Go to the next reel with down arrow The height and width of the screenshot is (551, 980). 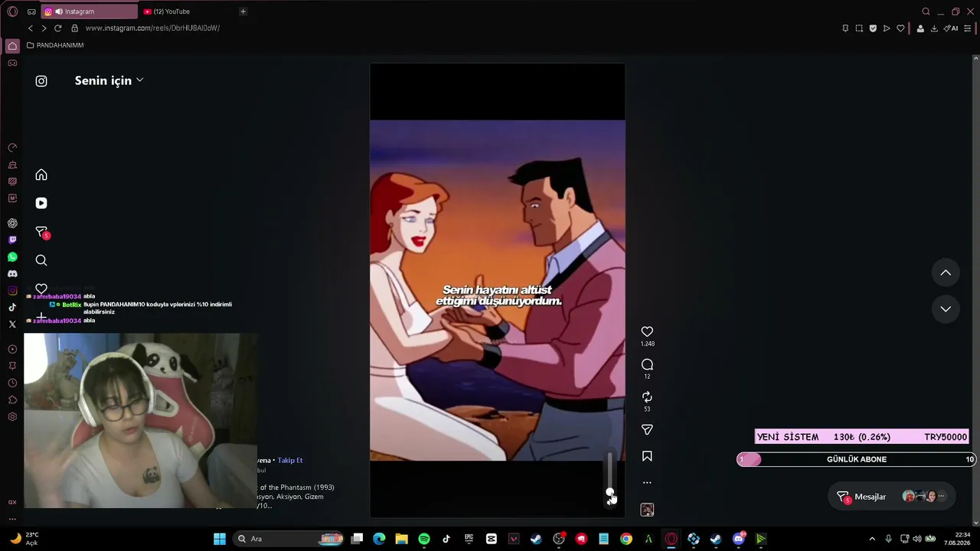coord(946,309)
